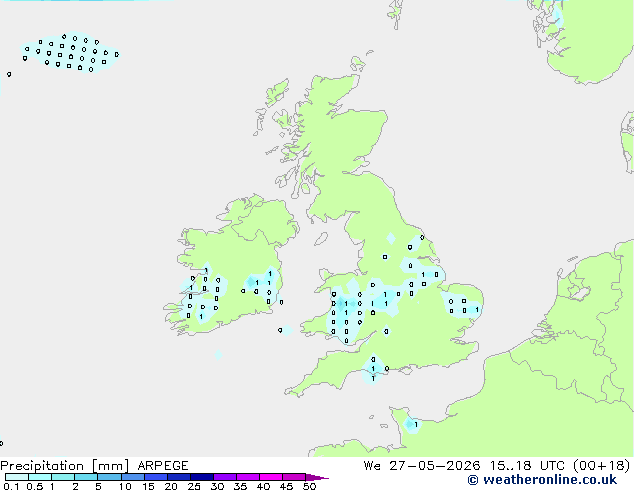Click the 'Precipitation [mm]' title text
The image size is (634, 490).
64,466
